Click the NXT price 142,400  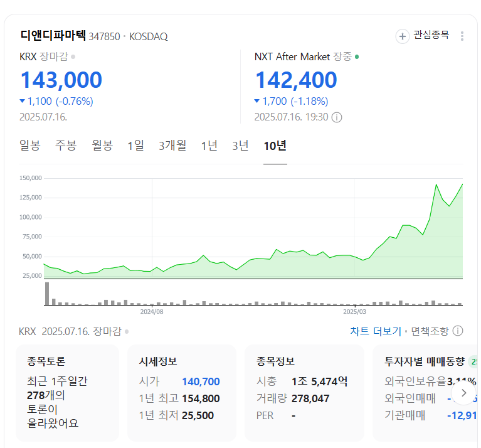tap(296, 80)
